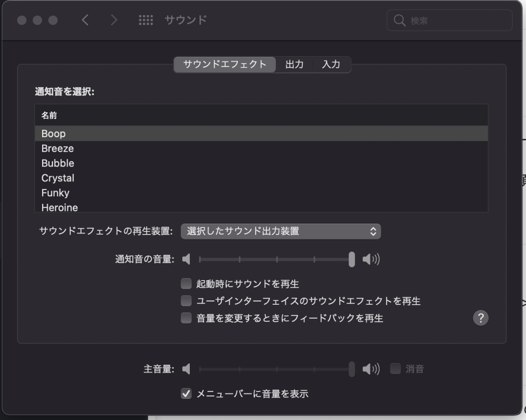Close the サウンド window with the close button

21,20
